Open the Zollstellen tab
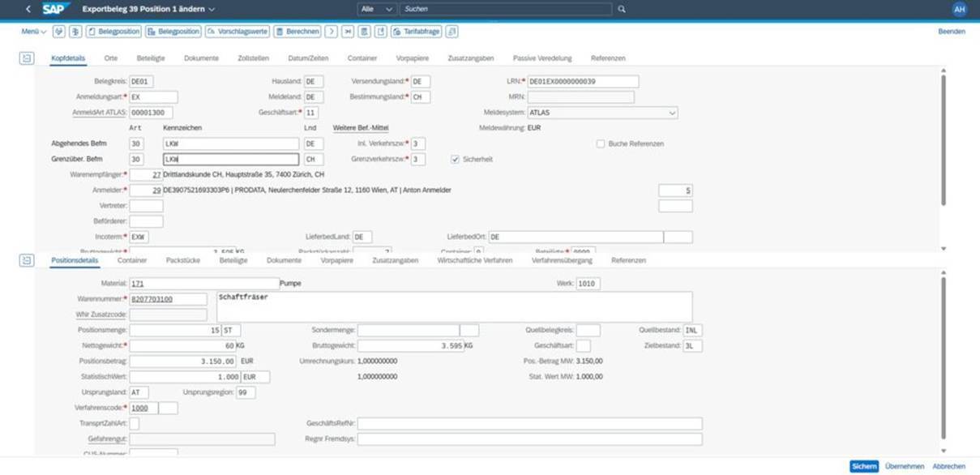Viewport: 980px width, 475px height. (254, 58)
